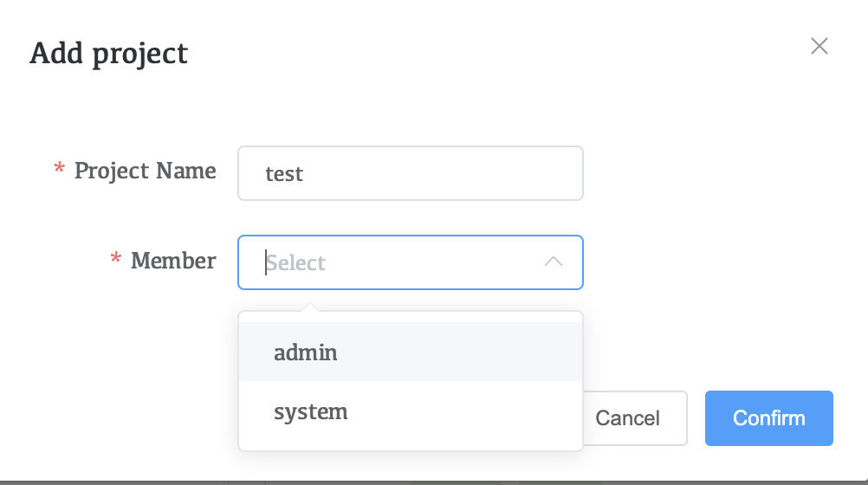Click the empty right side of system row
The height and width of the screenshot is (485, 868).
point(485,411)
